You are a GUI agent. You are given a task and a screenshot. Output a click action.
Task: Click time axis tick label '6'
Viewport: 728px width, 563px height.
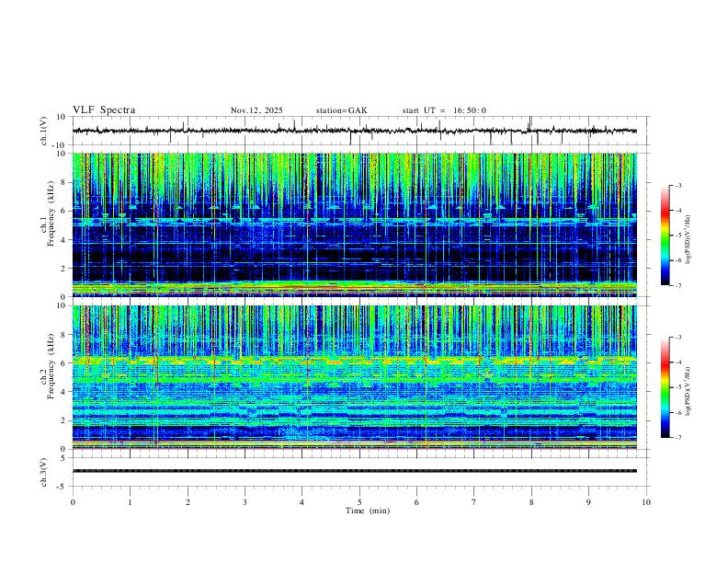tap(416, 502)
